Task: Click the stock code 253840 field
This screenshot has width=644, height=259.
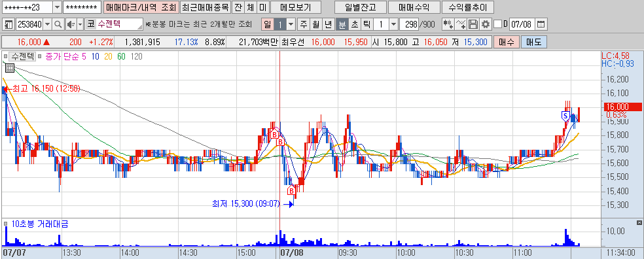Action: coord(29,25)
